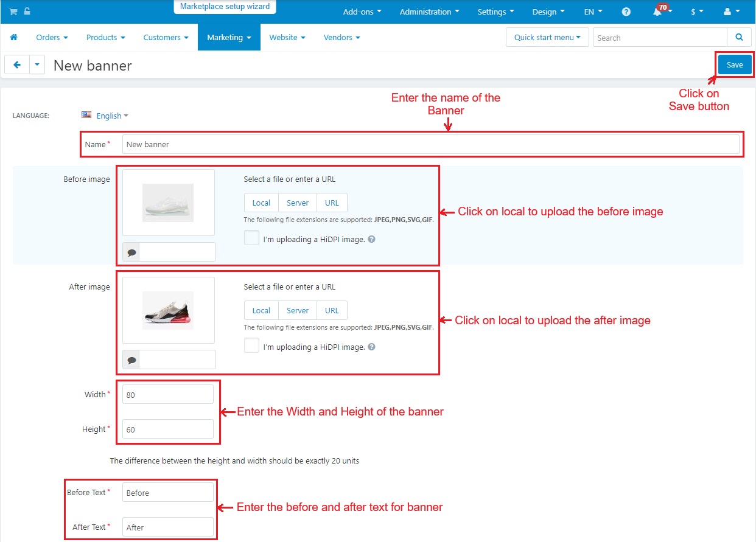Viewport: 756px width, 542px height.
Task: Click HiDPI help icon in Before image
Action: pyautogui.click(x=372, y=239)
